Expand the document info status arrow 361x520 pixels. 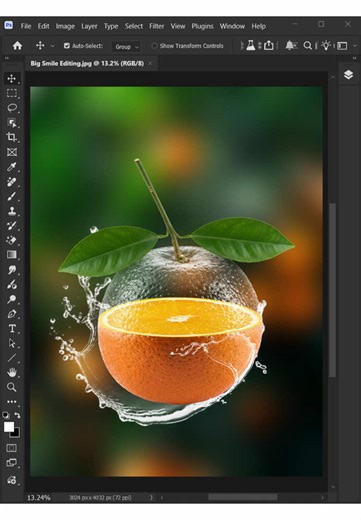pyautogui.click(x=151, y=498)
